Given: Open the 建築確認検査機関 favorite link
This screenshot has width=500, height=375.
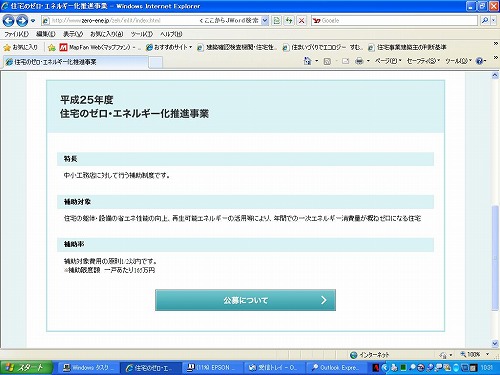Looking at the screenshot, I should click(x=237, y=47).
